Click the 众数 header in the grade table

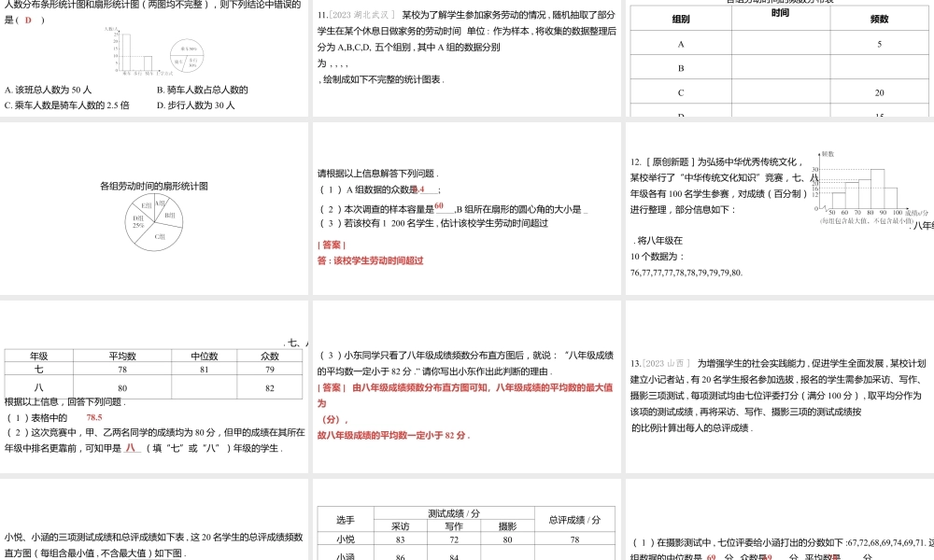(x=269, y=354)
